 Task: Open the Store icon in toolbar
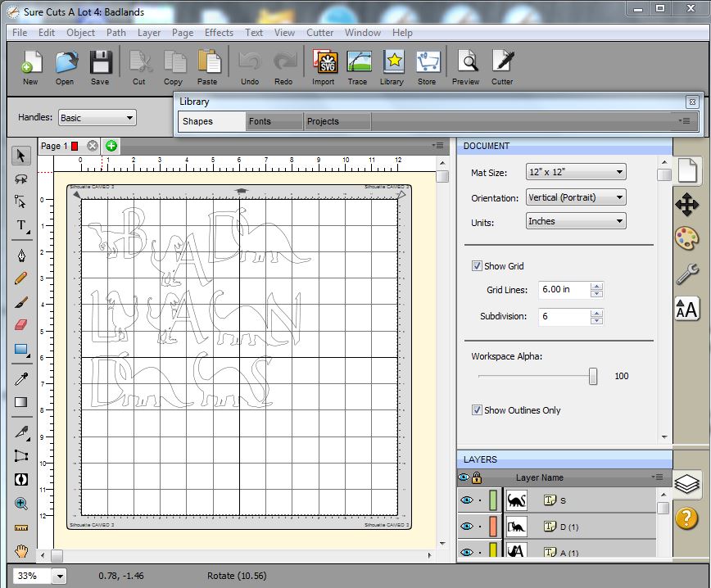tap(427, 66)
